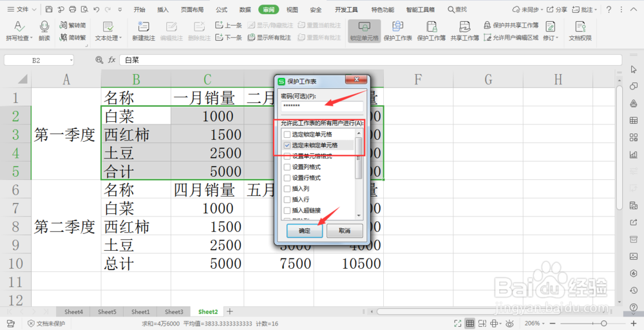Go to previous comment 上一条
The width and height of the screenshot is (644, 330).
tap(229, 25)
